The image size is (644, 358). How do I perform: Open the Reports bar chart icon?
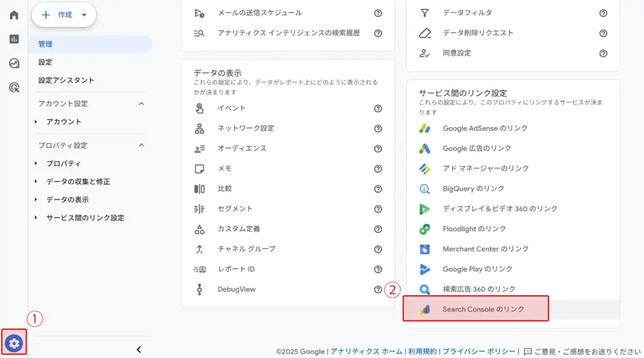click(x=14, y=39)
